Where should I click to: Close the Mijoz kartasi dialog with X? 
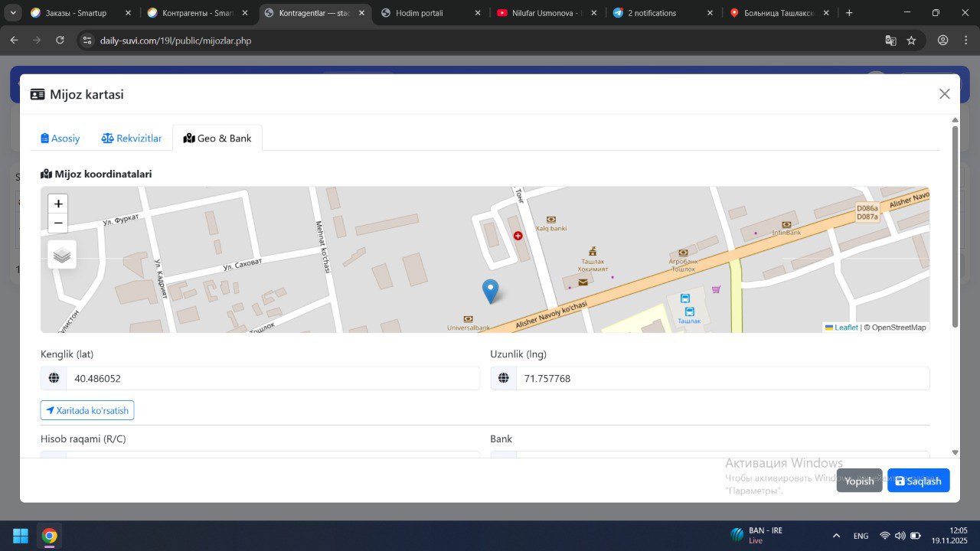coord(944,94)
